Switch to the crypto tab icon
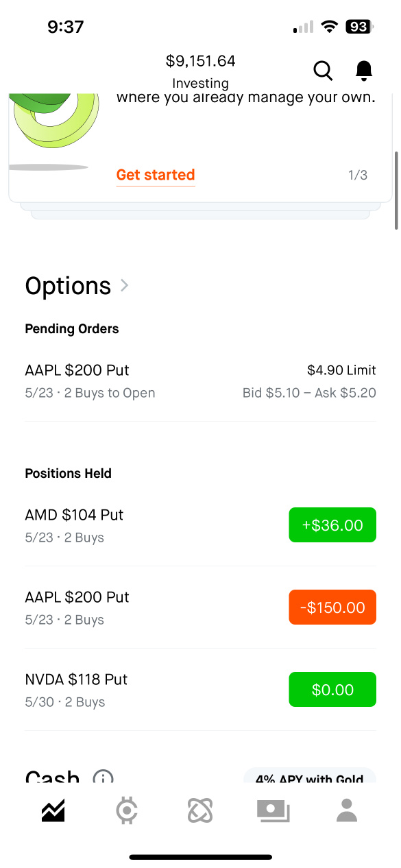The height and width of the screenshot is (868, 401). coord(127,810)
